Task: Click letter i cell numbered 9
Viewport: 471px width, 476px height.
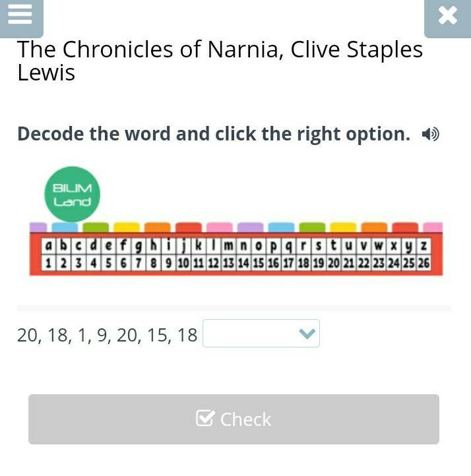Action: [168, 254]
